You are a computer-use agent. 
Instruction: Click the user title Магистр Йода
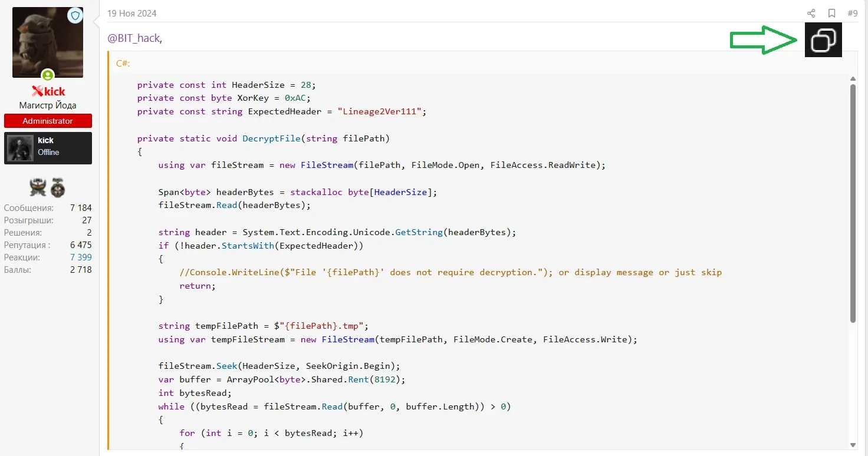pos(48,105)
